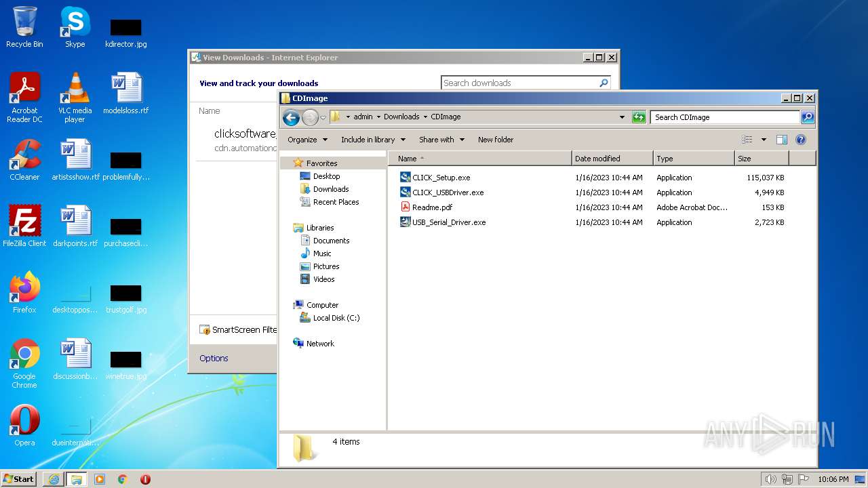This screenshot has width=868, height=488.
Task: Open Local Disk (C:) in the tree
Action: (330, 318)
